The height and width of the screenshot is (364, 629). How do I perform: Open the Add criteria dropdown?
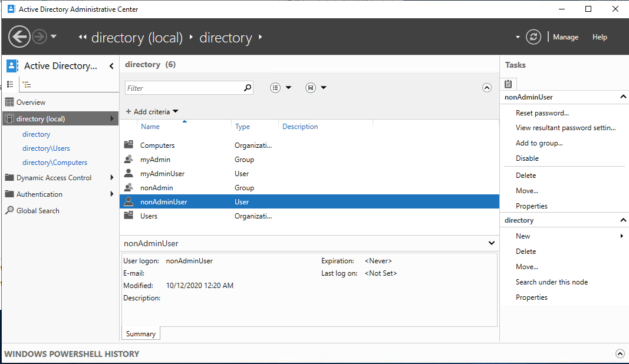coord(152,111)
